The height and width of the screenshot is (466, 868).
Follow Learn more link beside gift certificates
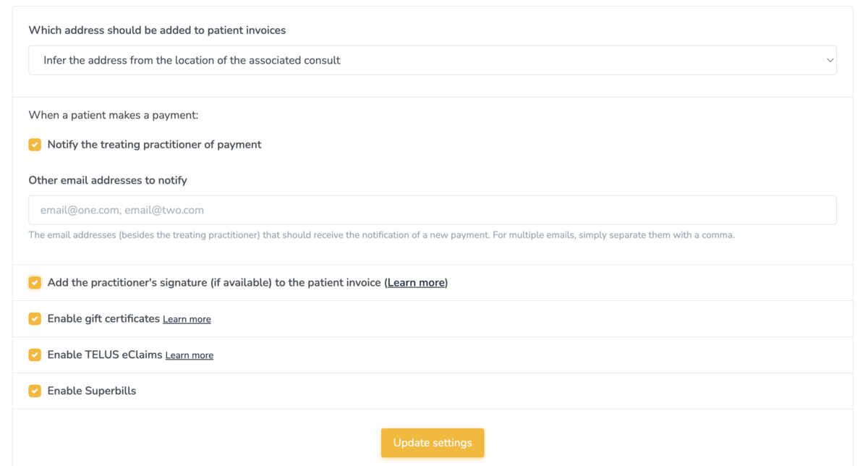point(187,319)
